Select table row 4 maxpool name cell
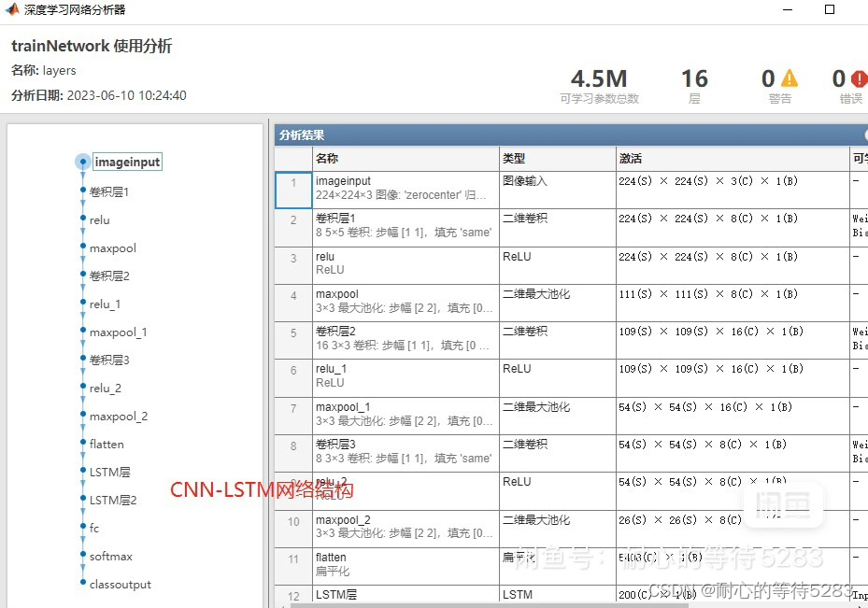Image resolution: width=868 pixels, height=608 pixels. point(406,303)
